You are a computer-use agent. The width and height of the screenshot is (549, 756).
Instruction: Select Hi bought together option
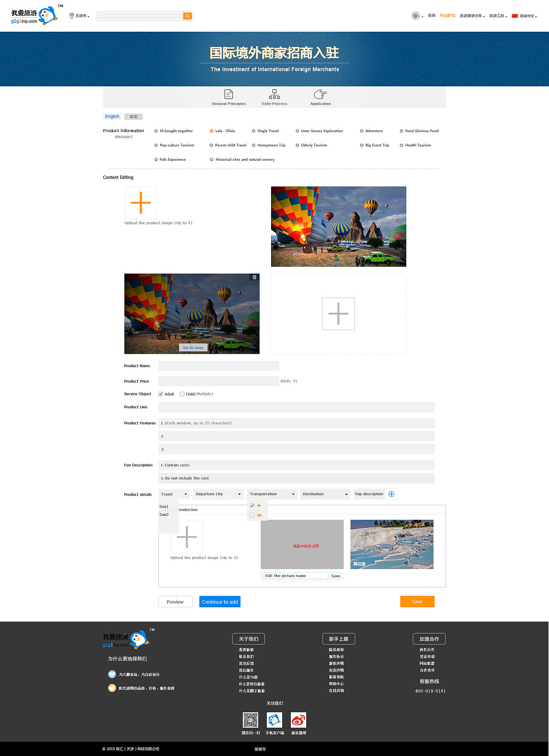click(174, 131)
